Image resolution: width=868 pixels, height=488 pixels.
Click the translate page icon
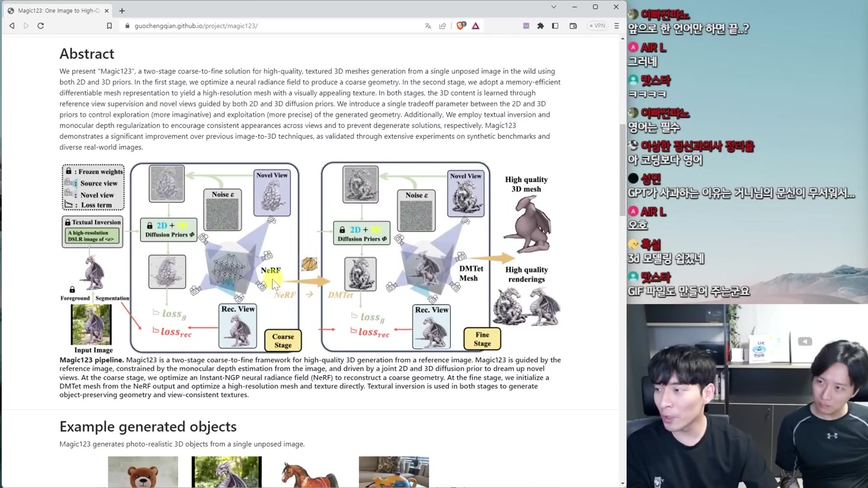(428, 26)
